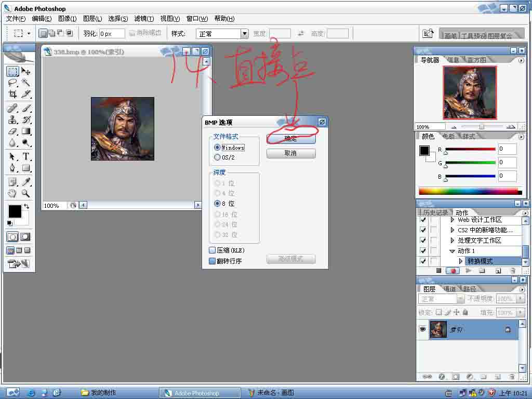Select the Eraser tool

pos(12,131)
